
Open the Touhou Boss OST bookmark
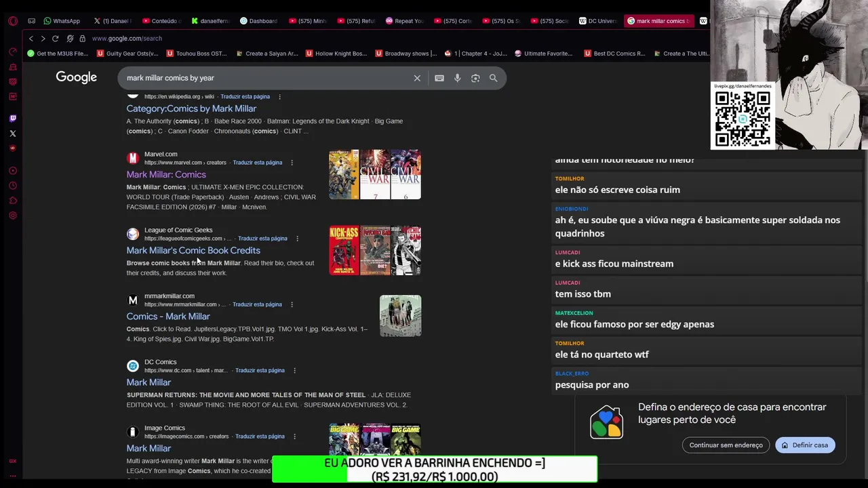pos(197,54)
